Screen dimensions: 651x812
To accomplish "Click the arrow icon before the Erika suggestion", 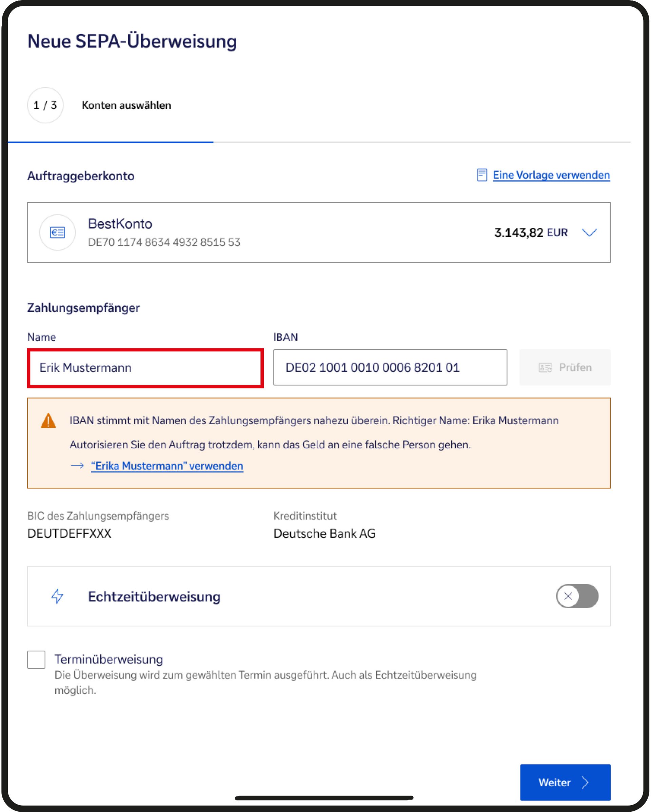I will coord(77,466).
